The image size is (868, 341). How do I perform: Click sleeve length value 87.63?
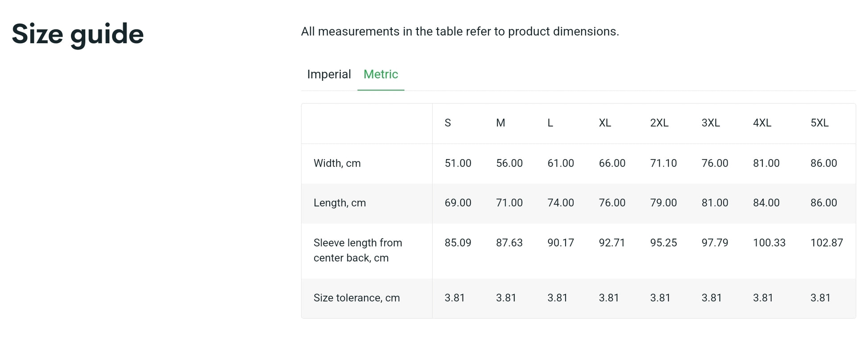(509, 243)
